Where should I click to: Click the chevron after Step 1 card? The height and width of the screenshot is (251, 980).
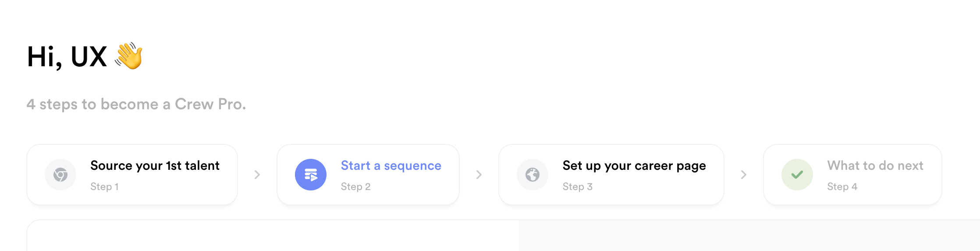point(257,175)
